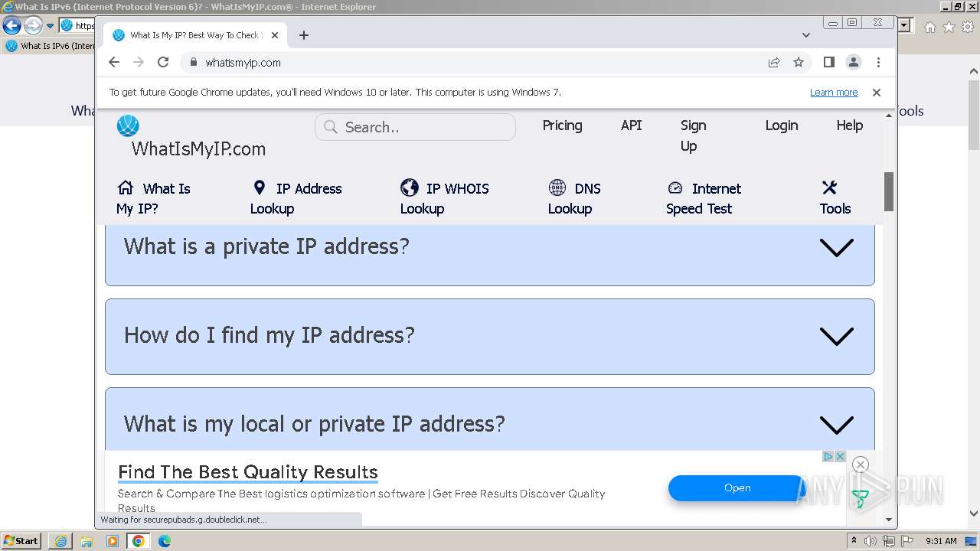Click the WhatIsMyIP globe logo
Screen dimensions: 980x551
pos(128,126)
